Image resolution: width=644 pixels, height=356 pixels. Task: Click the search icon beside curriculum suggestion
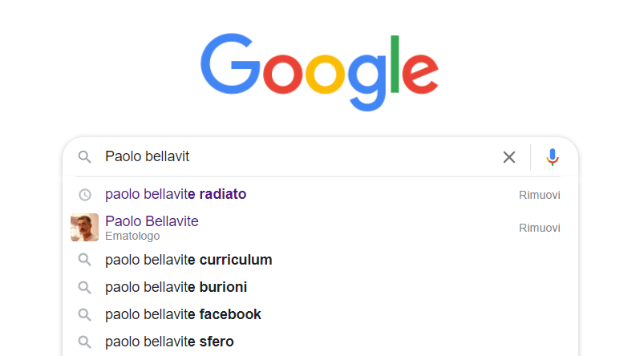click(x=85, y=260)
